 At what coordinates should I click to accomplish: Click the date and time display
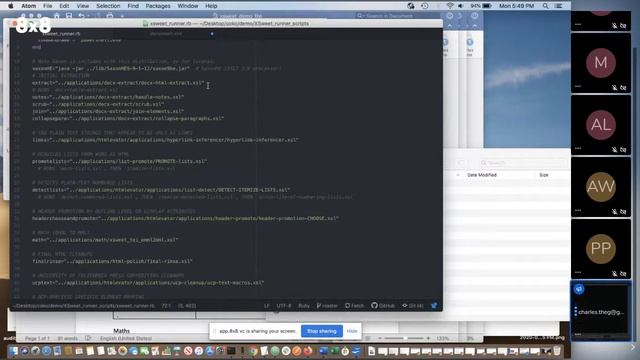[516, 6]
